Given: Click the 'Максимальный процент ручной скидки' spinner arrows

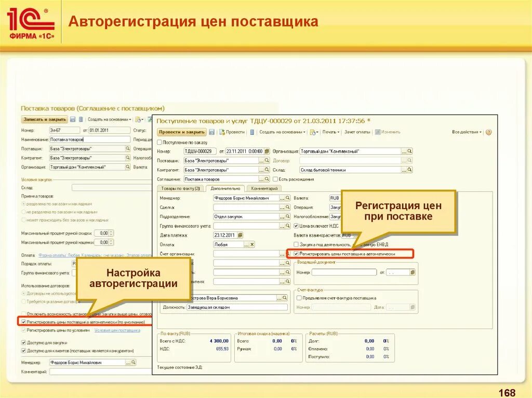Looking at the screenshot, I should click(x=111, y=233).
